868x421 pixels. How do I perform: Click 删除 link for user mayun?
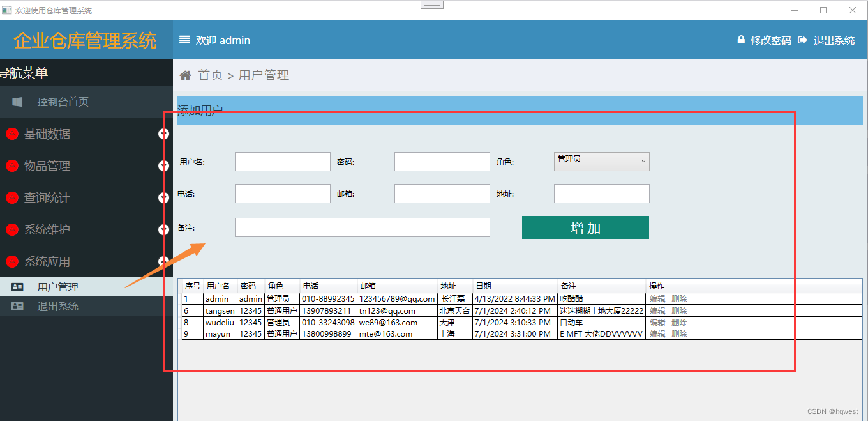tap(678, 333)
